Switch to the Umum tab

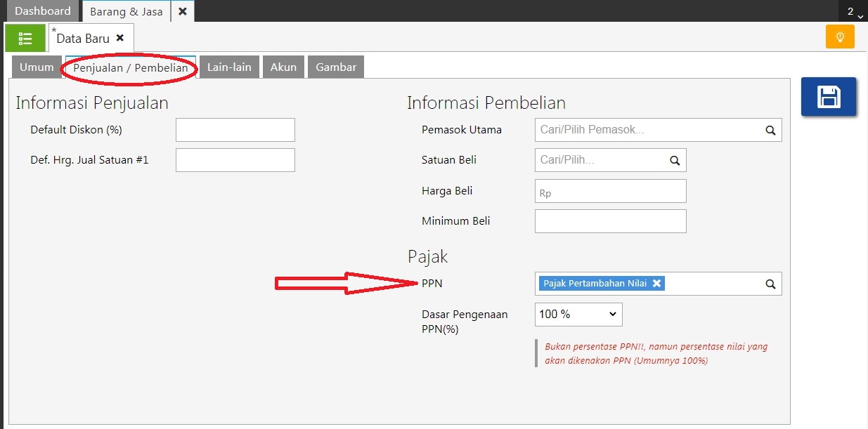(x=37, y=67)
